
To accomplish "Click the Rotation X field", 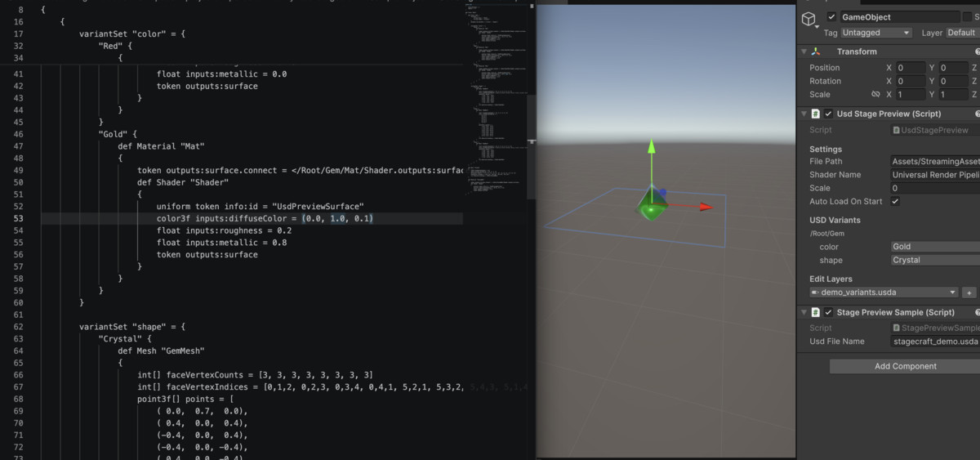I will pyautogui.click(x=911, y=81).
